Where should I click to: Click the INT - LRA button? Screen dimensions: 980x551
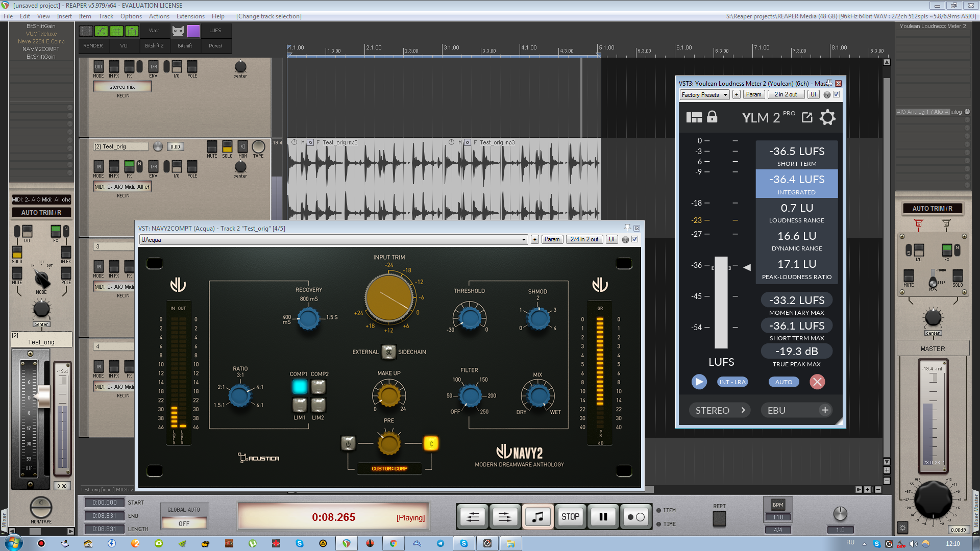click(x=732, y=382)
